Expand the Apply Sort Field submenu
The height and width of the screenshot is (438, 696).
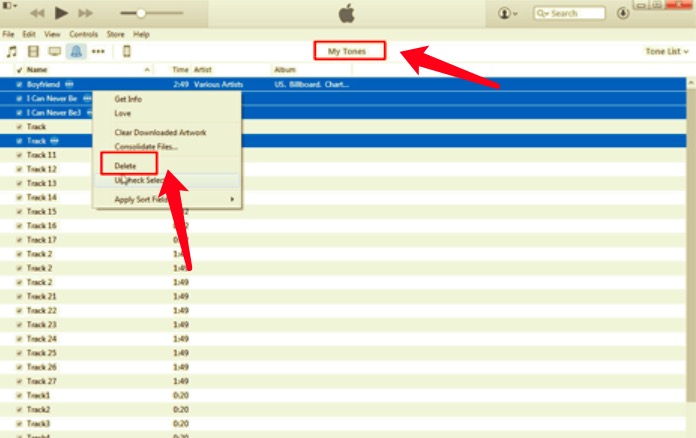pyautogui.click(x=166, y=200)
